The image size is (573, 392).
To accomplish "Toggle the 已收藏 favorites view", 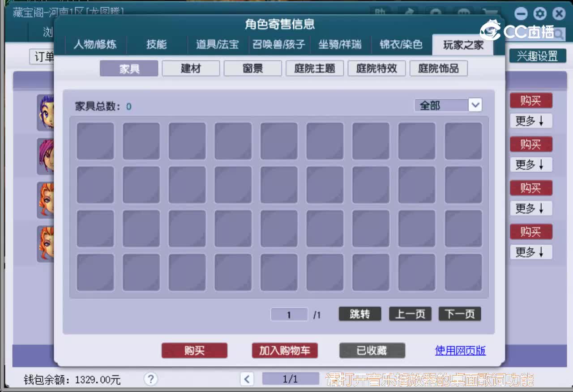I will (372, 351).
